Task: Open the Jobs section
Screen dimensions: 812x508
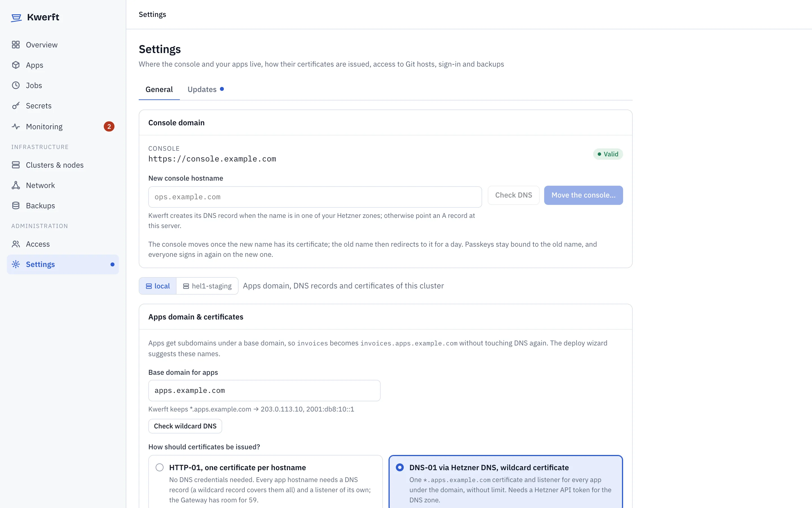Action: point(63,85)
